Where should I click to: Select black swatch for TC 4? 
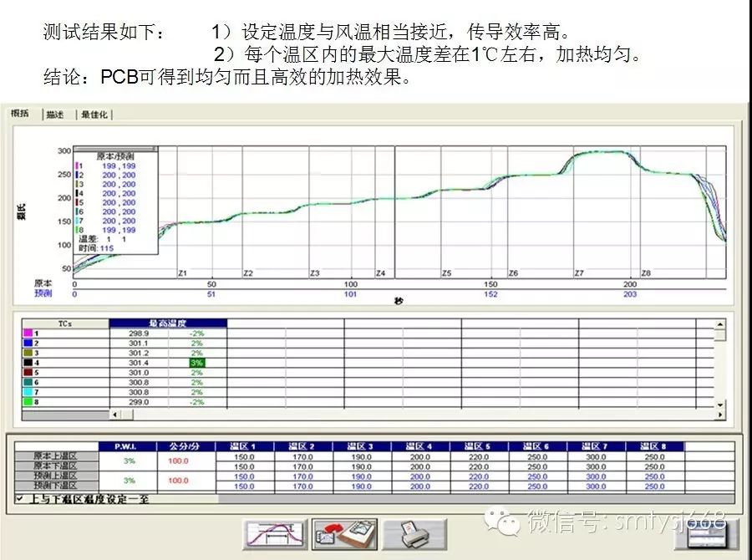(28, 362)
